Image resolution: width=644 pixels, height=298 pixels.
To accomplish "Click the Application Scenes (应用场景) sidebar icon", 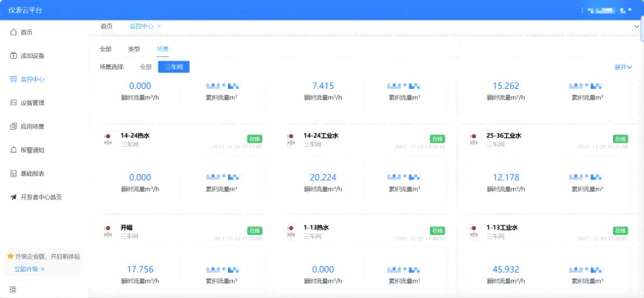I will (14, 127).
